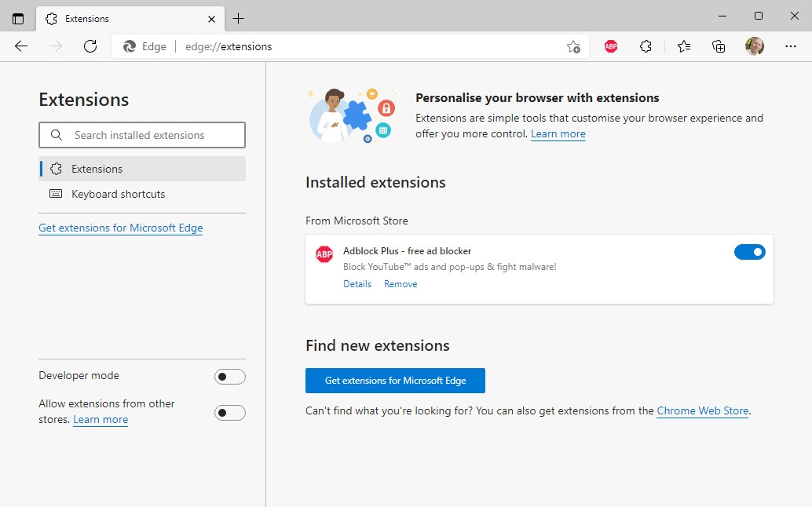Click the Edge logo in address bar
This screenshot has height=507, width=812.
point(130,46)
